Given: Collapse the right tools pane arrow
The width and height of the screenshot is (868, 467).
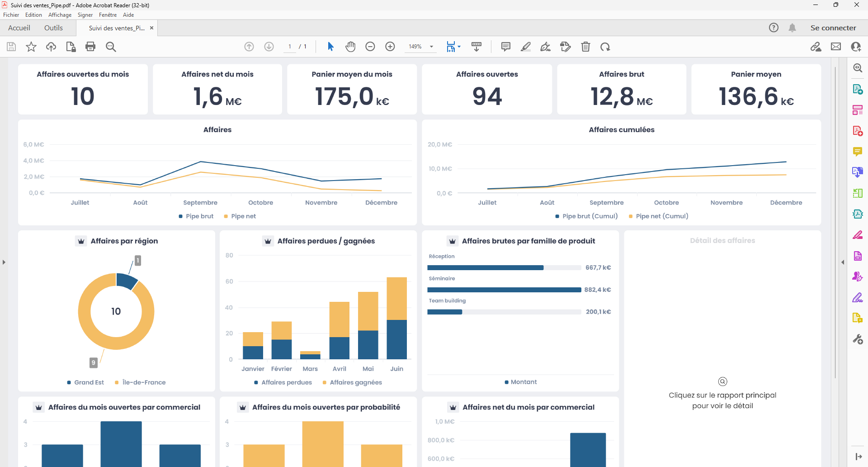Looking at the screenshot, I should (843, 262).
